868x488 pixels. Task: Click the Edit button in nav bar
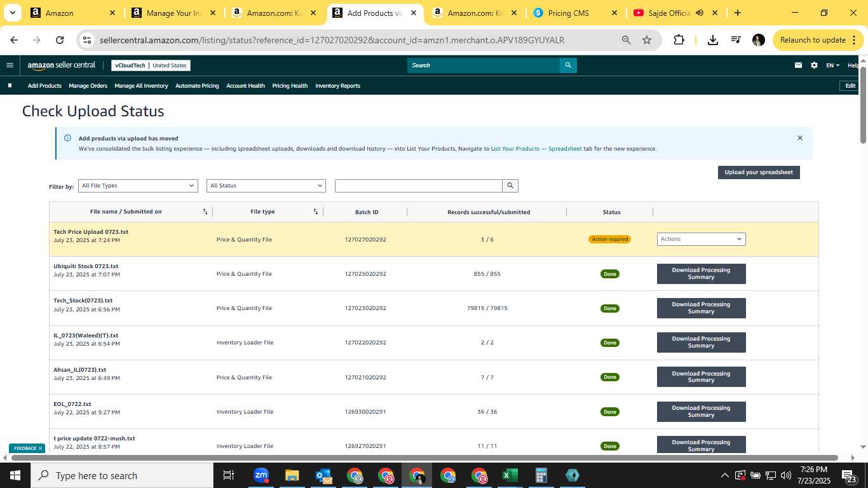click(850, 86)
